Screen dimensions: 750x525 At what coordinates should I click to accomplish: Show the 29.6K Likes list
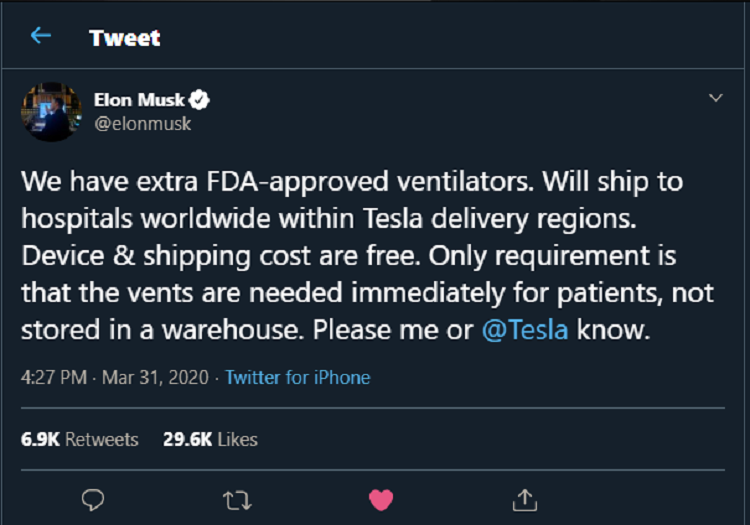coord(210,439)
